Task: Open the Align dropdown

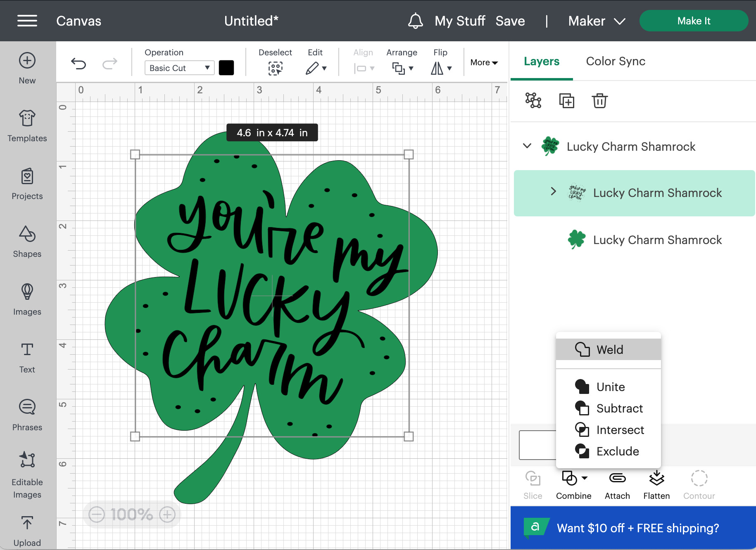Action: pyautogui.click(x=364, y=68)
